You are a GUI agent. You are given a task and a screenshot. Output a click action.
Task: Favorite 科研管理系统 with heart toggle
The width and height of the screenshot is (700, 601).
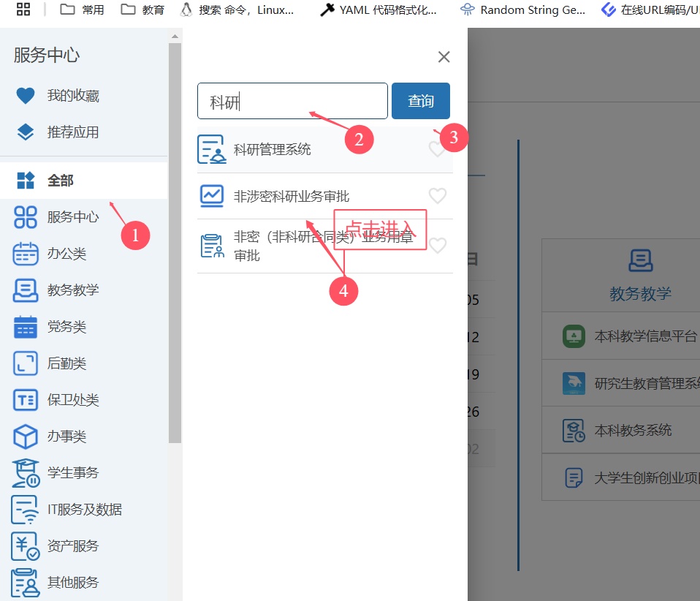pos(437,149)
